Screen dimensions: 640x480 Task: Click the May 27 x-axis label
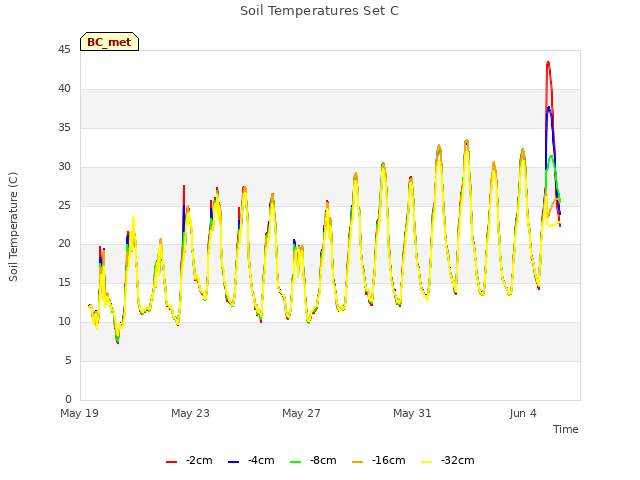tap(301, 413)
